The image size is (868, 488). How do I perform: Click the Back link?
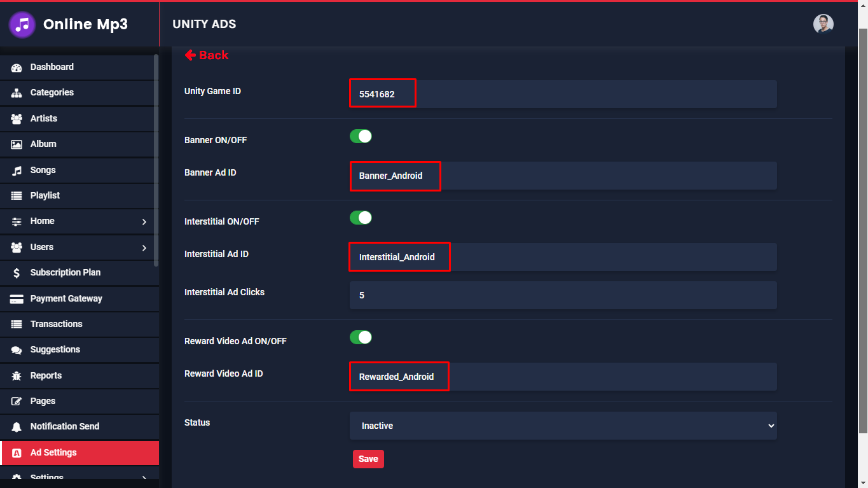coord(207,55)
